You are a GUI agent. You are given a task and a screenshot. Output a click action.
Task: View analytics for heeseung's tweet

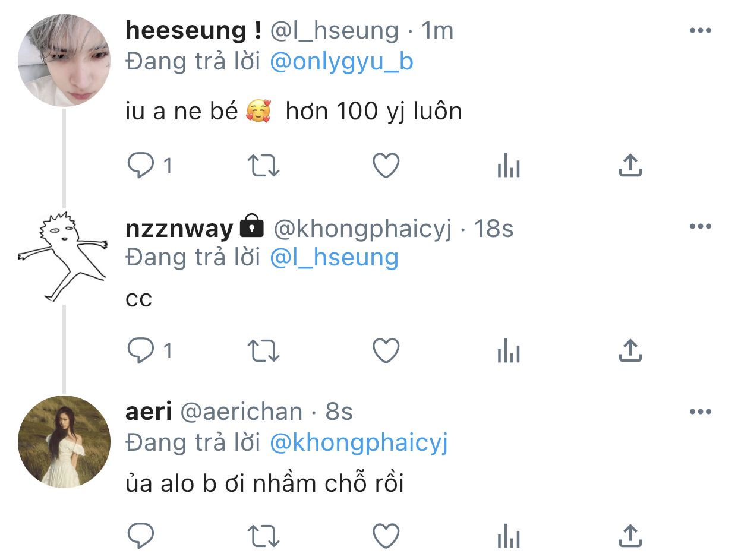[x=509, y=166]
